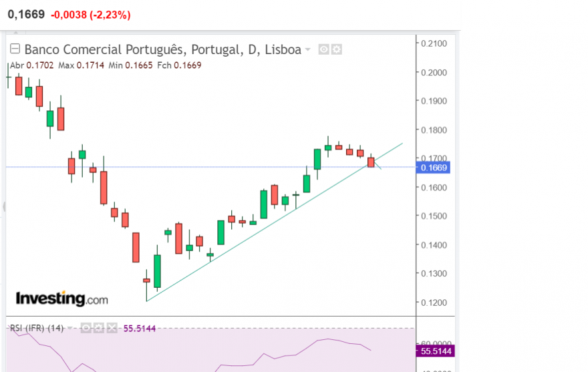The image size is (588, 372).
Task: Select the blue 0.1669 price label
Action: point(434,168)
